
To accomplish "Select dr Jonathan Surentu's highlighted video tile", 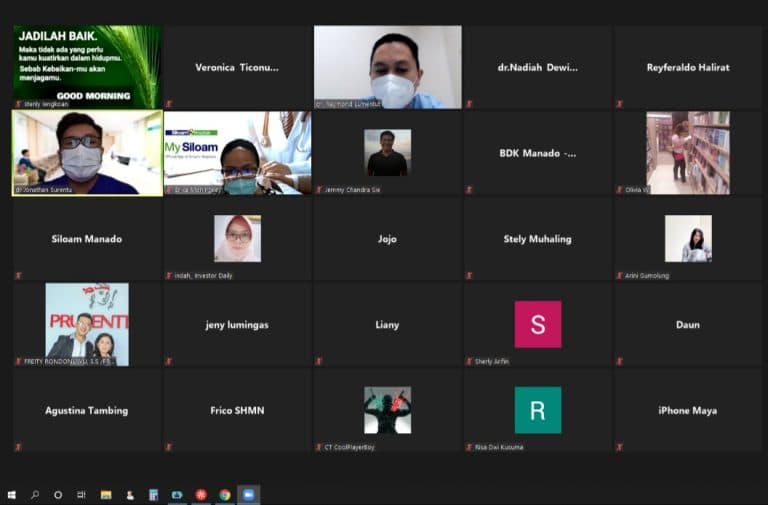I will (x=88, y=153).
